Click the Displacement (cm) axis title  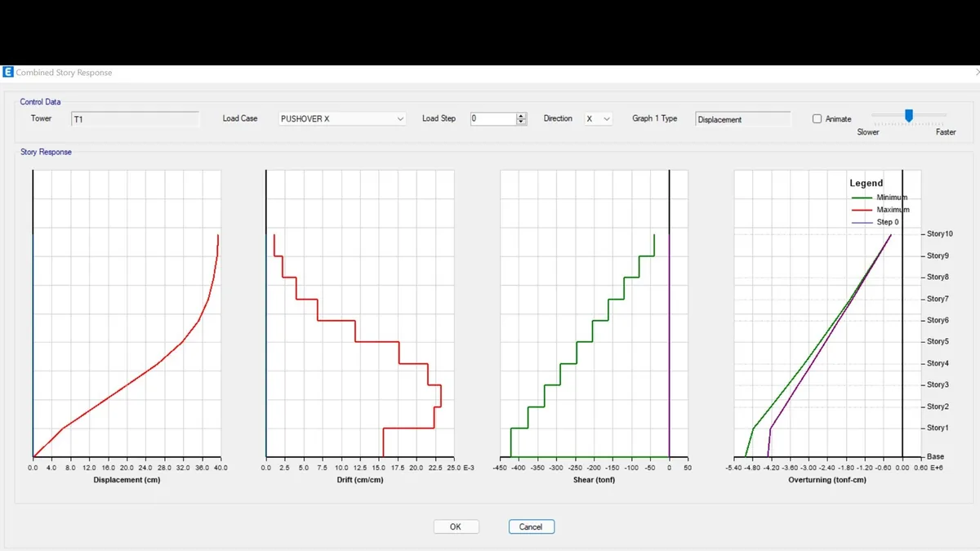127,480
